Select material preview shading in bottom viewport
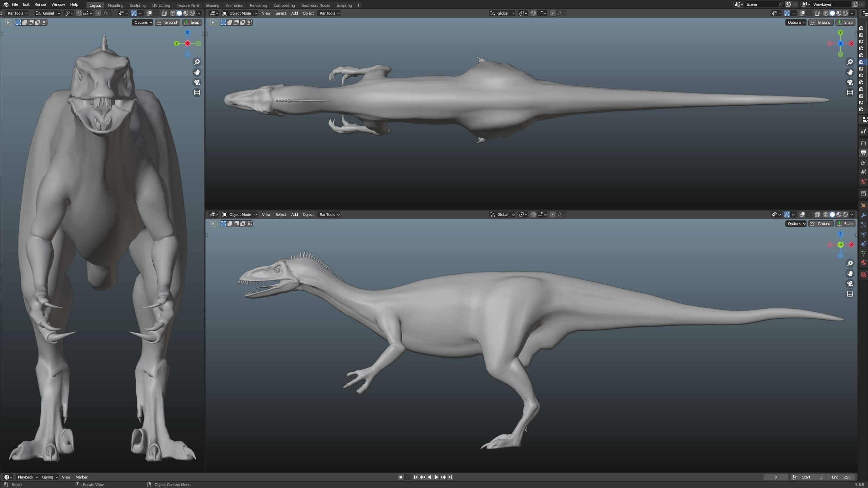This screenshot has height=488, width=868. click(839, 215)
